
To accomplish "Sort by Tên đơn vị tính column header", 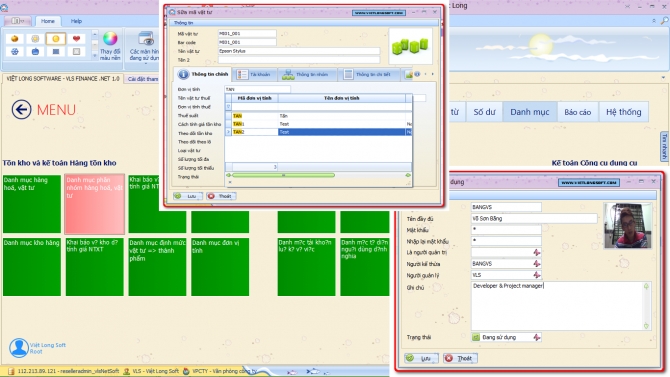I will [341, 98].
